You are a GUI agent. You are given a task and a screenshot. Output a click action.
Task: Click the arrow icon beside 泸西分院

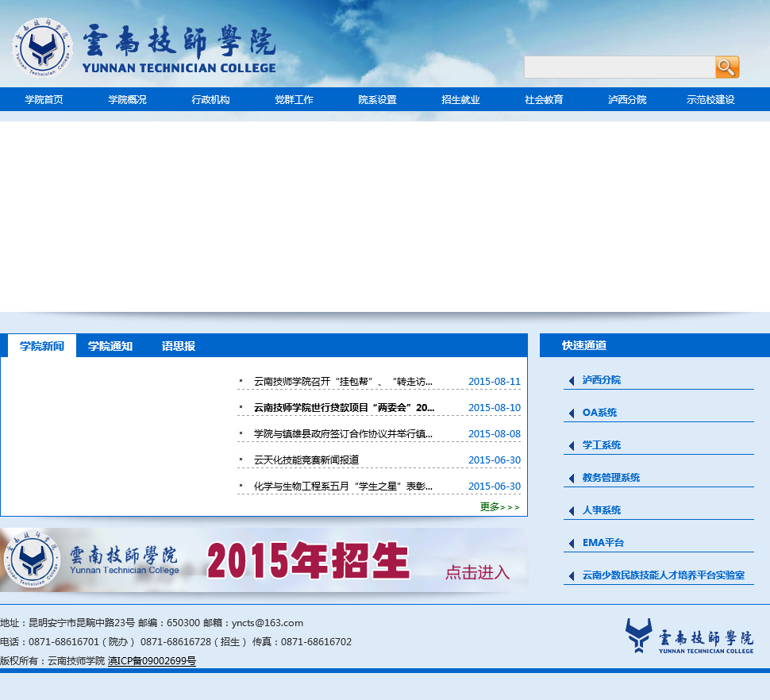click(572, 380)
